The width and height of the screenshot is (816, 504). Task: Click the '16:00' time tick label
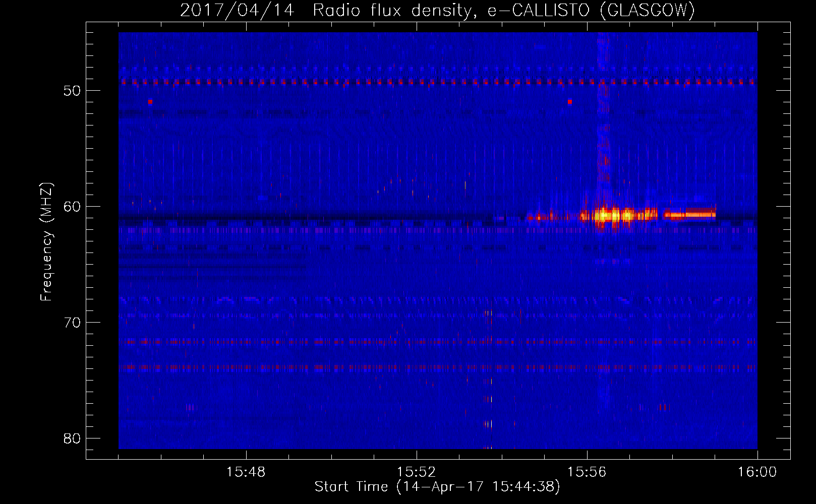[757, 472]
